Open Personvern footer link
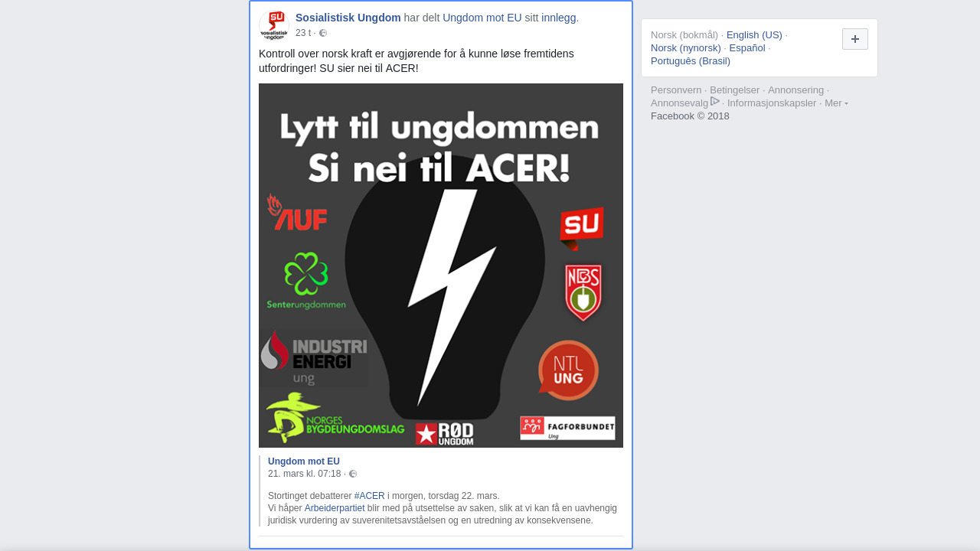 (676, 90)
